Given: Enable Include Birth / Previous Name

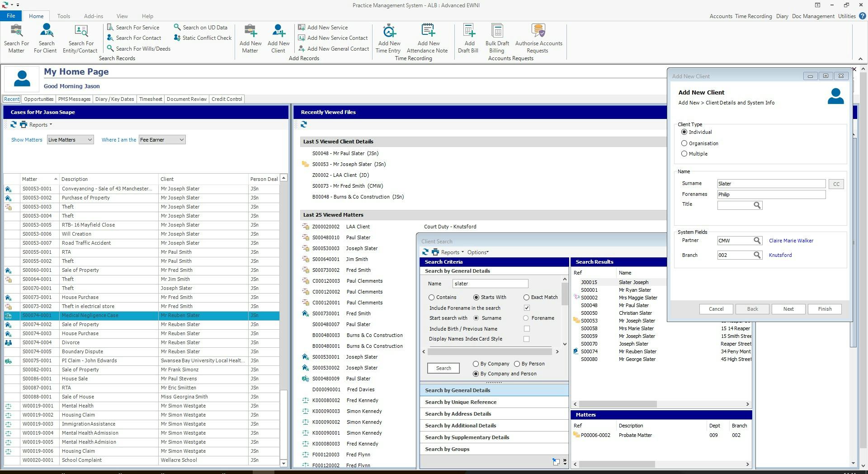Looking at the screenshot, I should coord(527,329).
